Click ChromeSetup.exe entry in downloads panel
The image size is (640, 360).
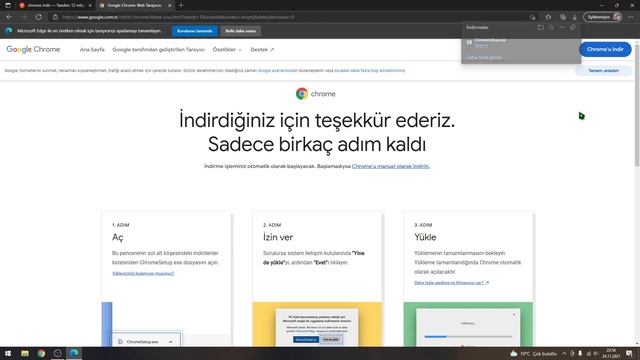[521, 42]
